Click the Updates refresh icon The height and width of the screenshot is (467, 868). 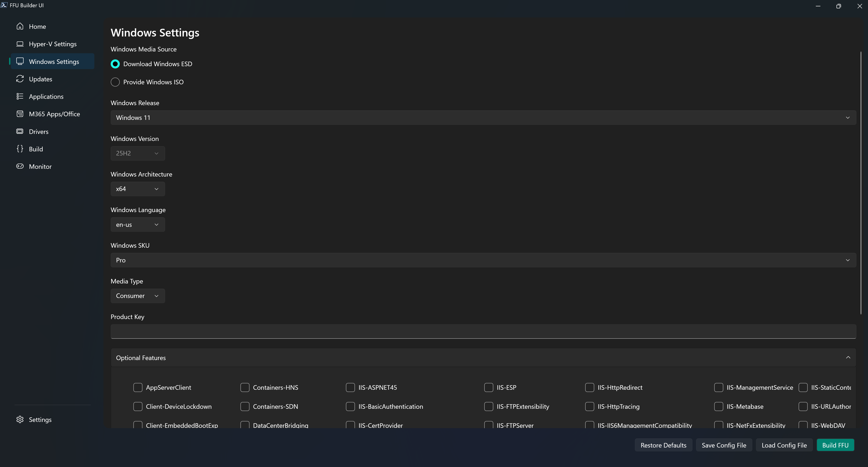20,79
